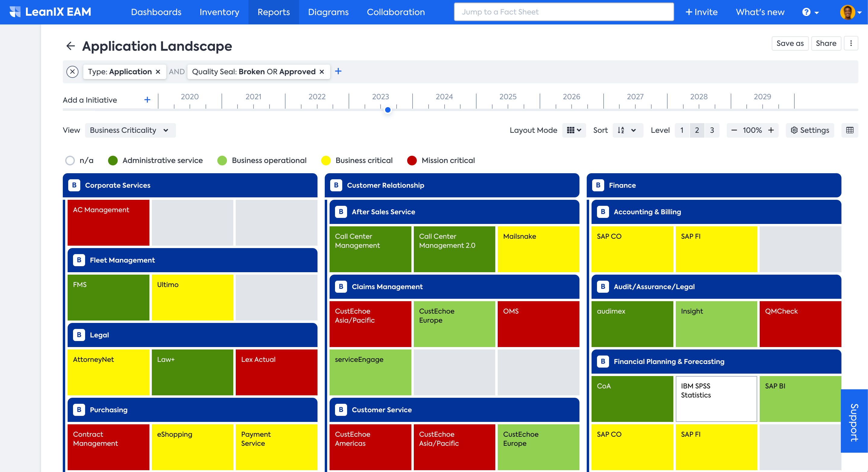This screenshot has width=868, height=472.
Task: Click the B icon of Accounting & Billing
Action: [x=603, y=212]
